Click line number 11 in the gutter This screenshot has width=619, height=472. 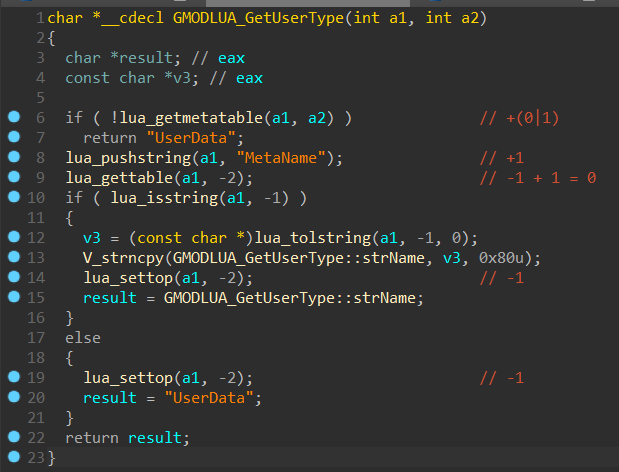pyautogui.click(x=36, y=218)
